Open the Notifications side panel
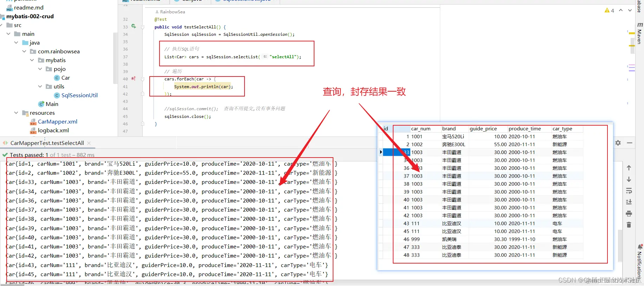This screenshot has height=286, width=644. (x=640, y=261)
